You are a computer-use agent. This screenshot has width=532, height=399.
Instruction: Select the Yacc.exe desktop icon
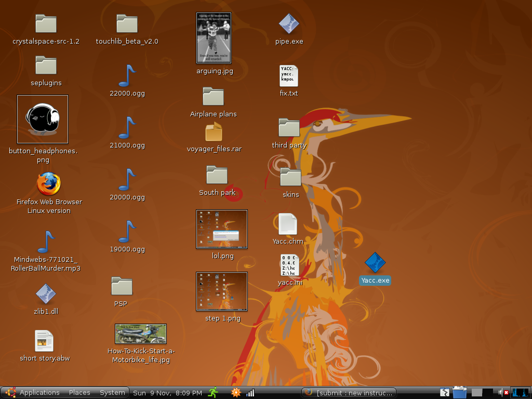pyautogui.click(x=375, y=263)
